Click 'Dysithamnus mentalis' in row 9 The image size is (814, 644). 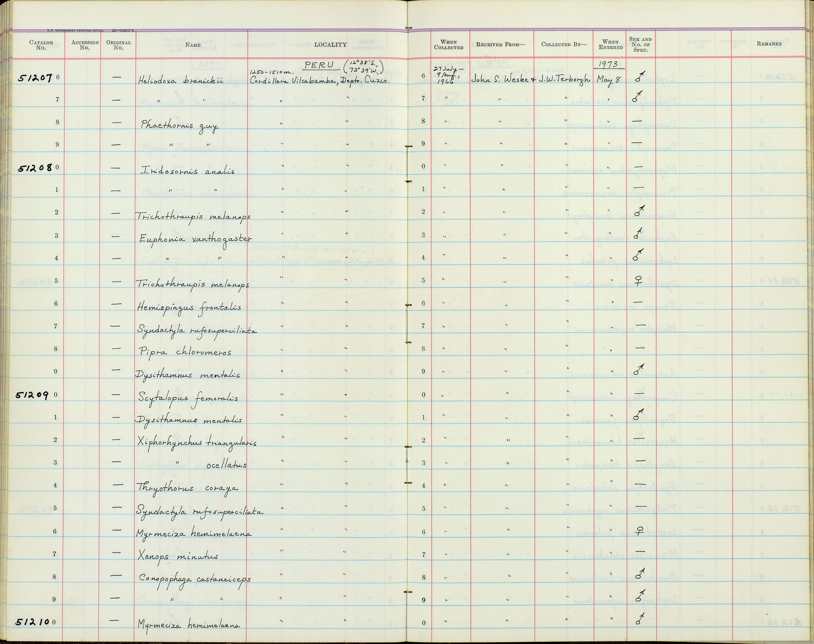point(188,375)
